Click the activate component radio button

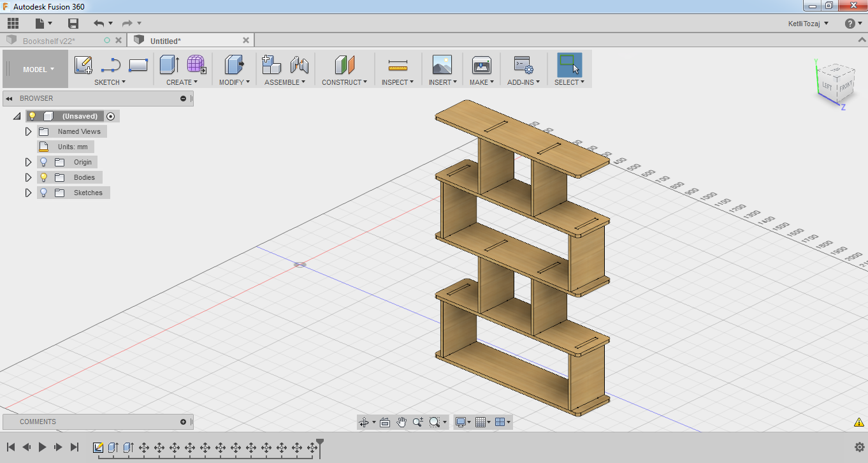tap(111, 116)
